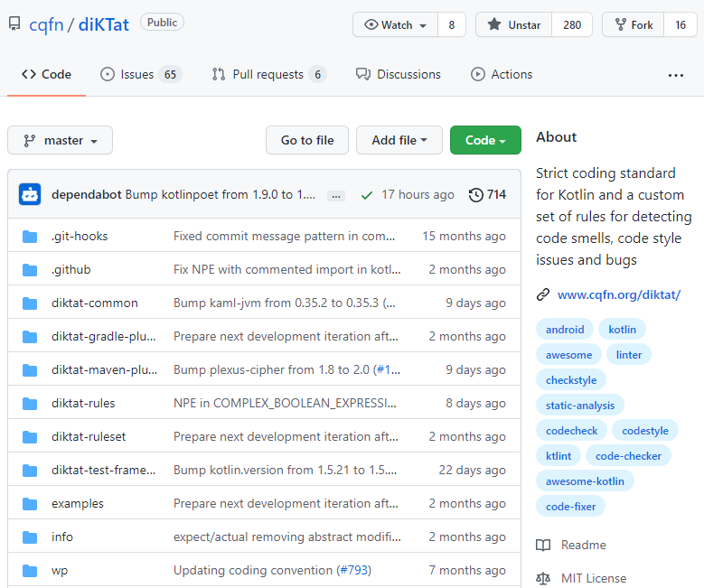Fork the repository

(634, 24)
